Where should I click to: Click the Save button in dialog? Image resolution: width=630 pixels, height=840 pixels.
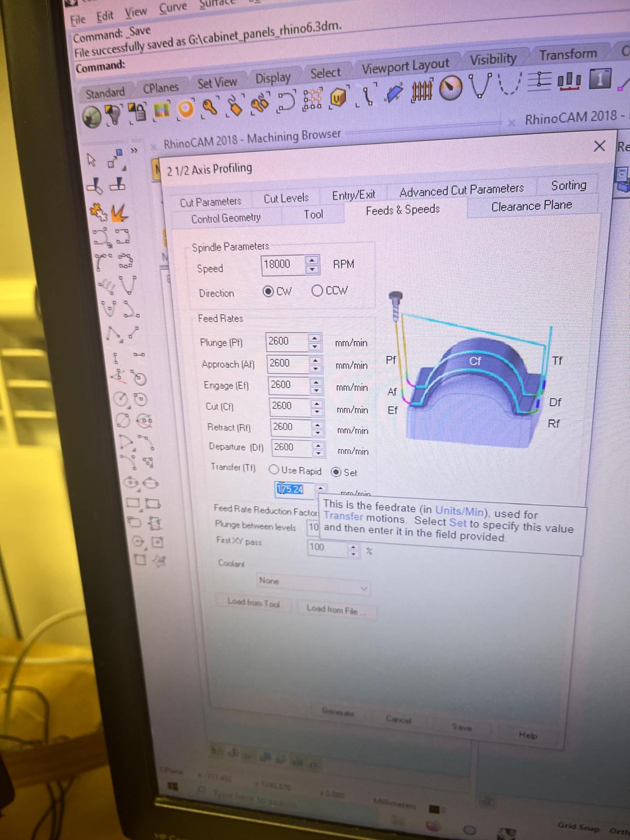[x=461, y=727]
